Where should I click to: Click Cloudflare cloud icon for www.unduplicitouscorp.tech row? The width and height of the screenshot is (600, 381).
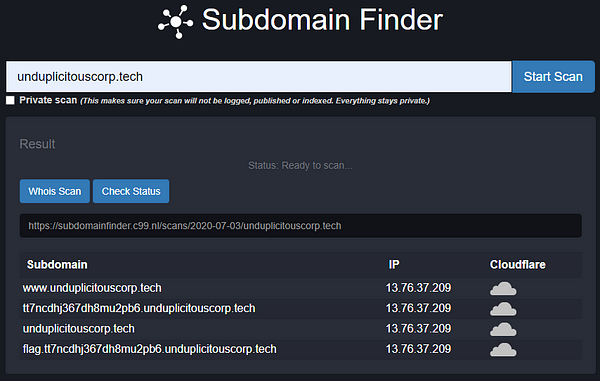click(503, 289)
